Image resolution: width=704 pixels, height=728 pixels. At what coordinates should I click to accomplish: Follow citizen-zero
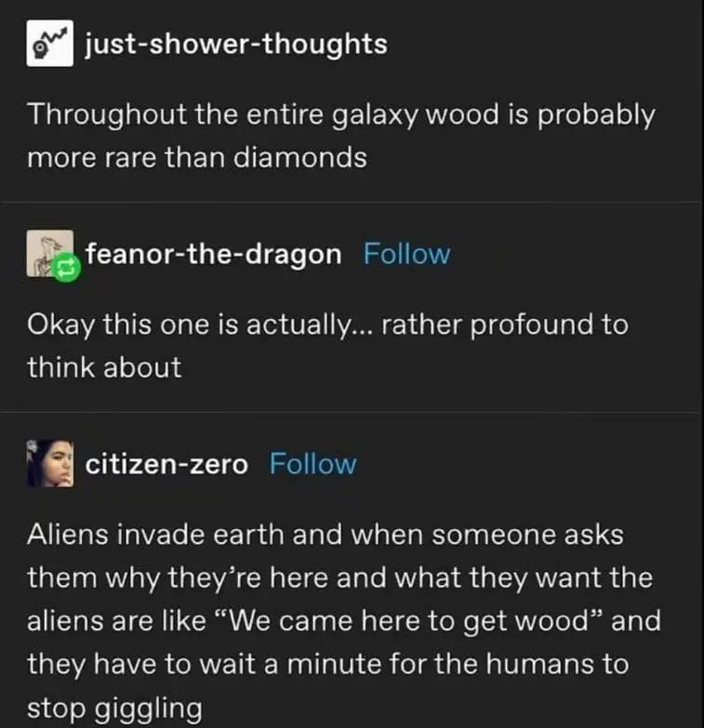tap(313, 464)
